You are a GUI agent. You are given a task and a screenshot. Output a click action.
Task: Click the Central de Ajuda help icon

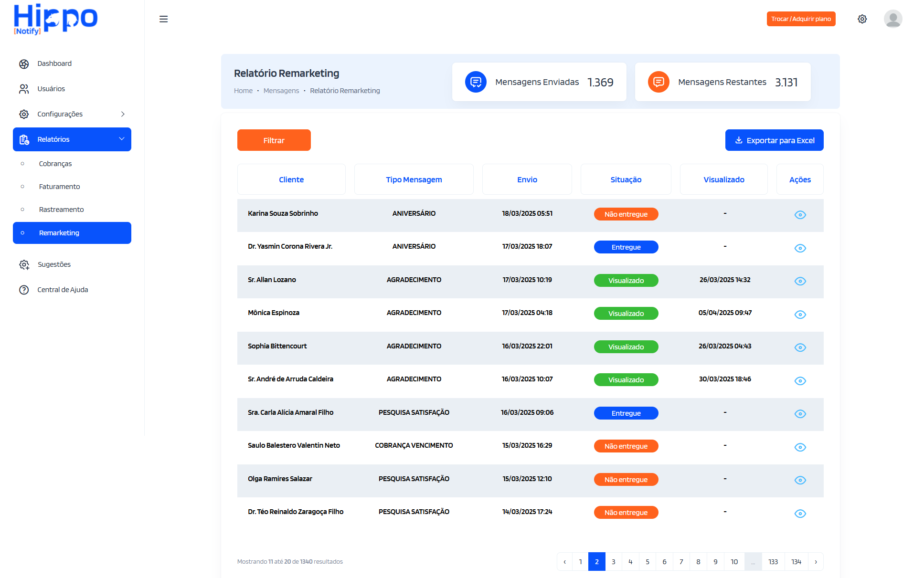[24, 290]
